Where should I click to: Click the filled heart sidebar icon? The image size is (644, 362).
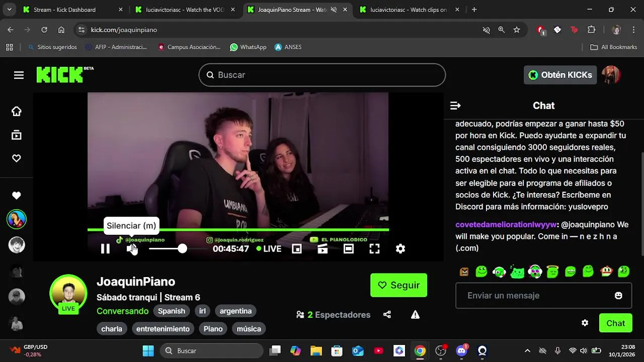click(17, 196)
